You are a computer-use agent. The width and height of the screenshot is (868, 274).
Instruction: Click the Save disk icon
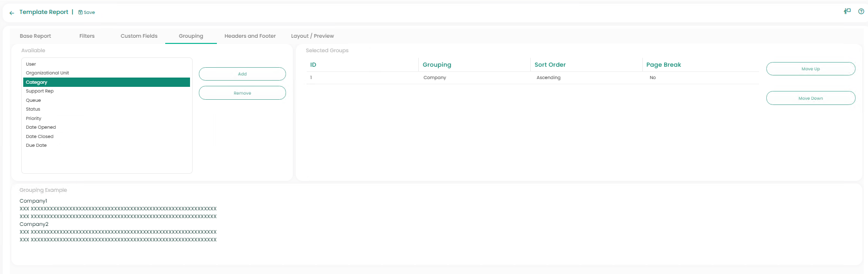click(81, 12)
